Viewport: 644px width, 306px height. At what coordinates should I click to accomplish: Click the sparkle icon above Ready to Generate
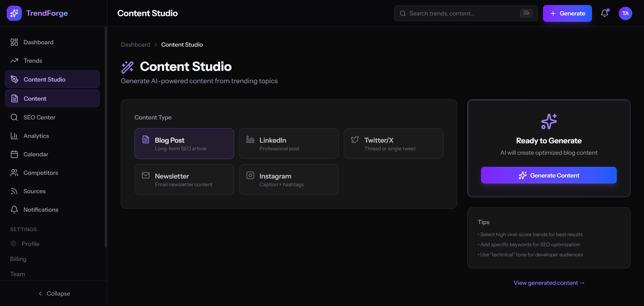click(549, 121)
